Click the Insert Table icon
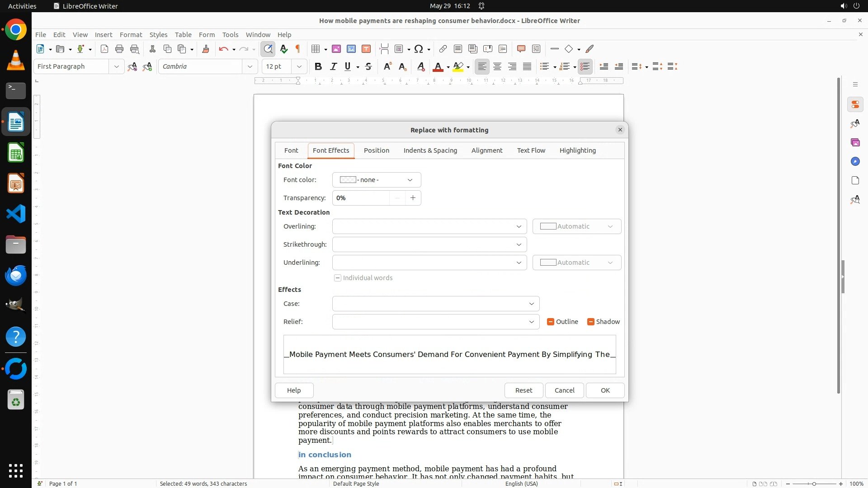Screen dimensions: 868x488 tap(316, 49)
